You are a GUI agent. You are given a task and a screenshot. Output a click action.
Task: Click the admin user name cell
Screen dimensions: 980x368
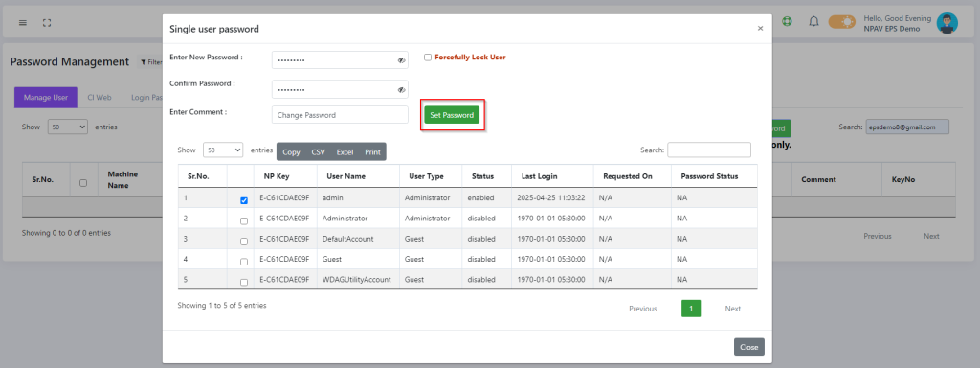coord(358,197)
